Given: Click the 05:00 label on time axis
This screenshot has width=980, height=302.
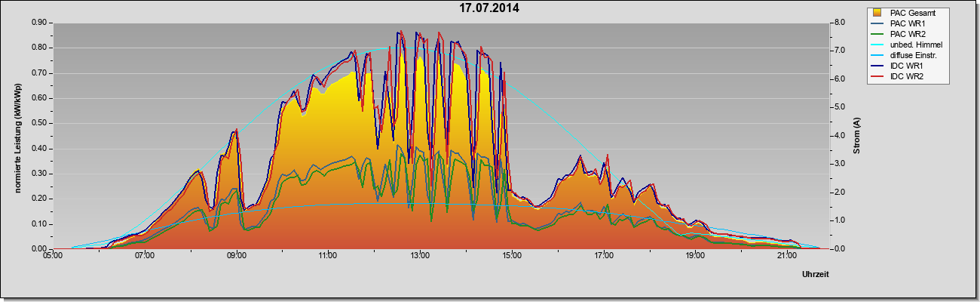Looking at the screenshot, I should click(53, 257).
